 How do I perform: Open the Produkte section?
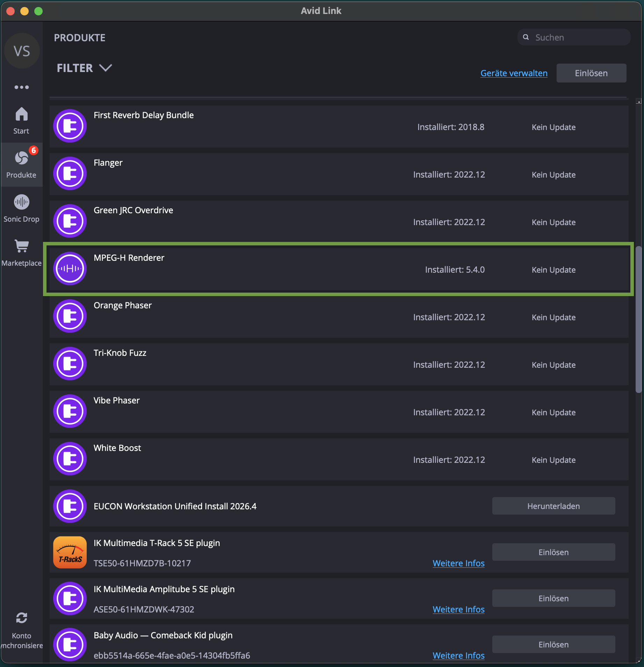click(21, 165)
